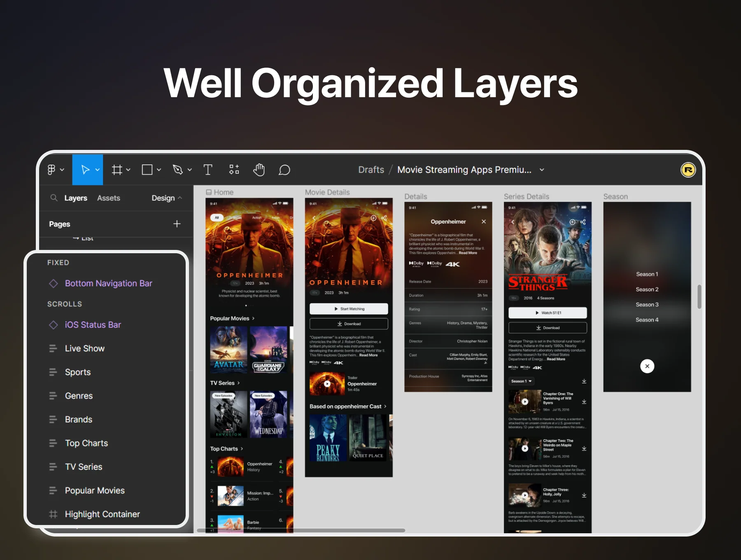The height and width of the screenshot is (560, 741).
Task: Select the All filter chip on Home
Action: (217, 217)
